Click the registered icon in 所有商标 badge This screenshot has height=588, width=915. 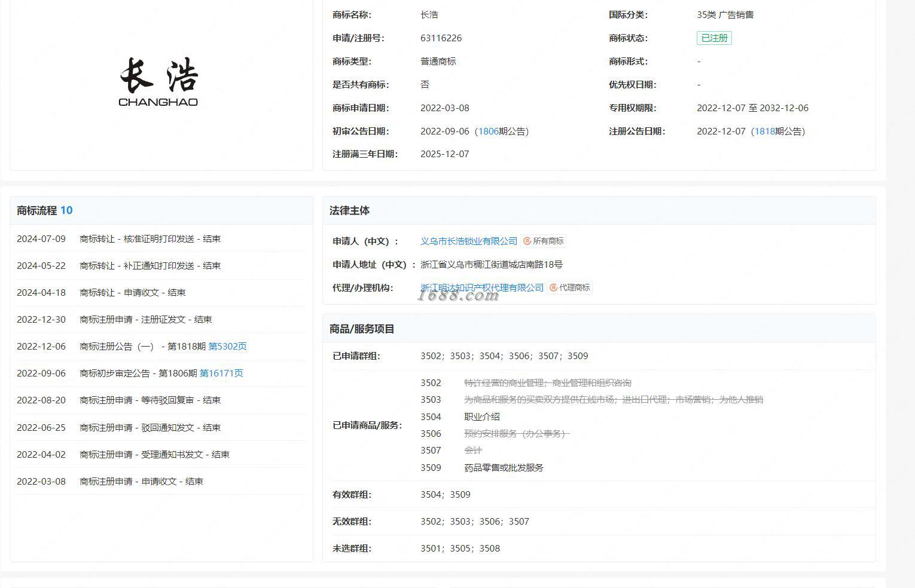coord(527,241)
